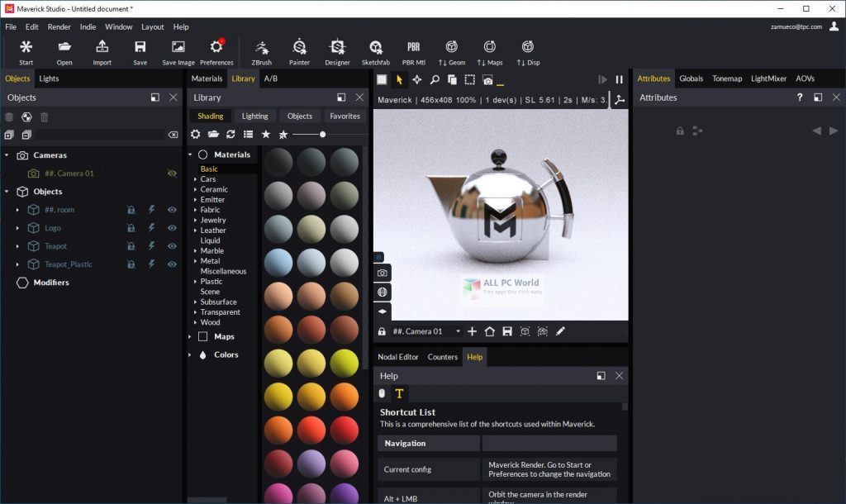Select the pan tool in render view
846x504 pixels.
tap(417, 78)
